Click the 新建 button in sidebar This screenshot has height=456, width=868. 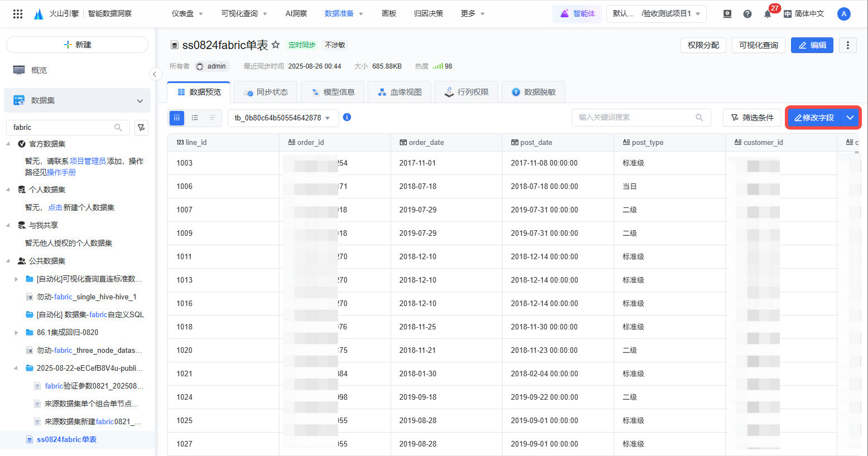77,45
